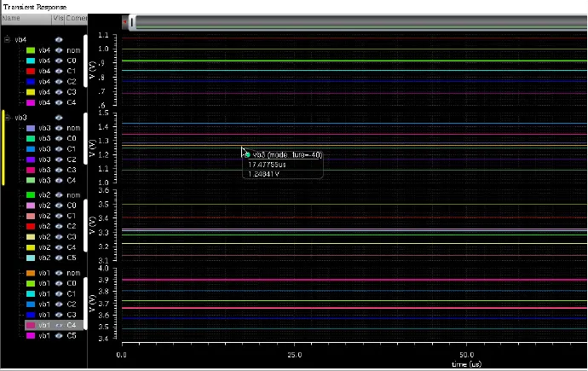Viewport: 588px width, 371px height.
Task: Toggle visibility of vb4 nom trace
Action: pyautogui.click(x=59, y=50)
